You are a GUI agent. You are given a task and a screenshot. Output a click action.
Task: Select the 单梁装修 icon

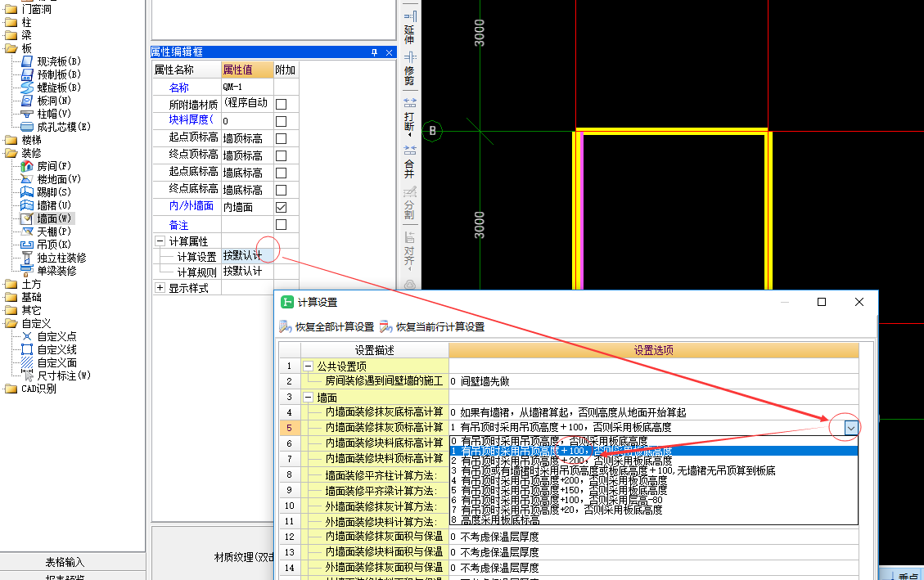pyautogui.click(x=27, y=271)
